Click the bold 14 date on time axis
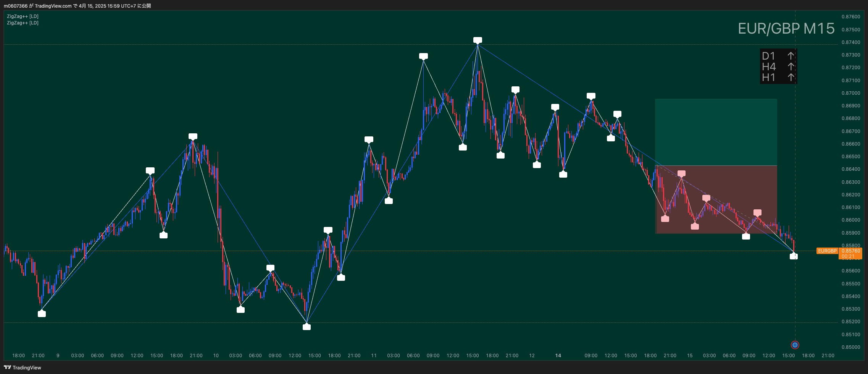868x374 pixels. (558, 356)
